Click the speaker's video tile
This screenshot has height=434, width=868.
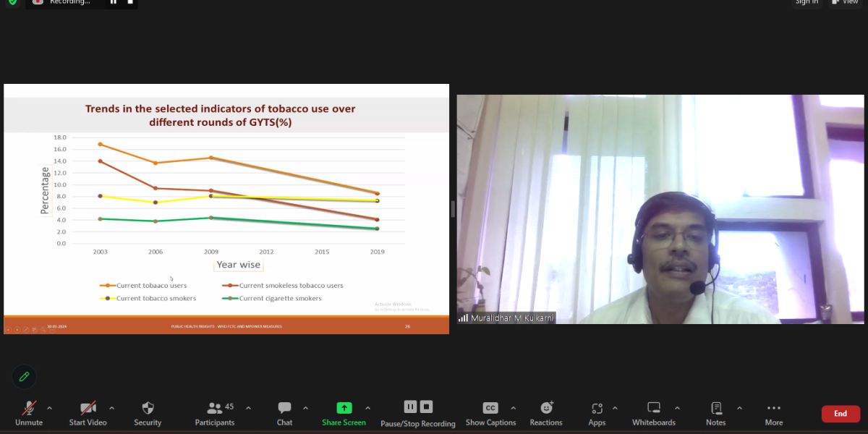tap(659, 209)
